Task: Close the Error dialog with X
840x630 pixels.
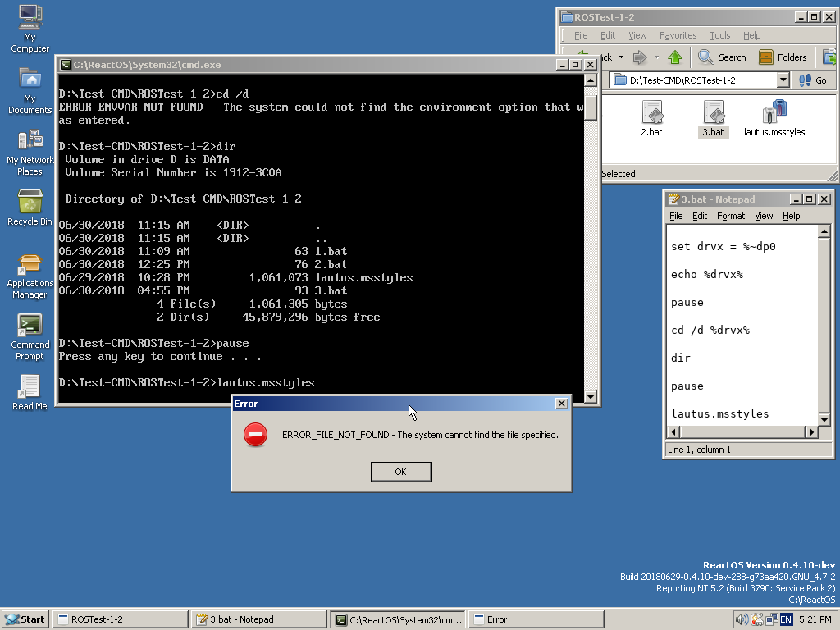Action: [x=561, y=404]
